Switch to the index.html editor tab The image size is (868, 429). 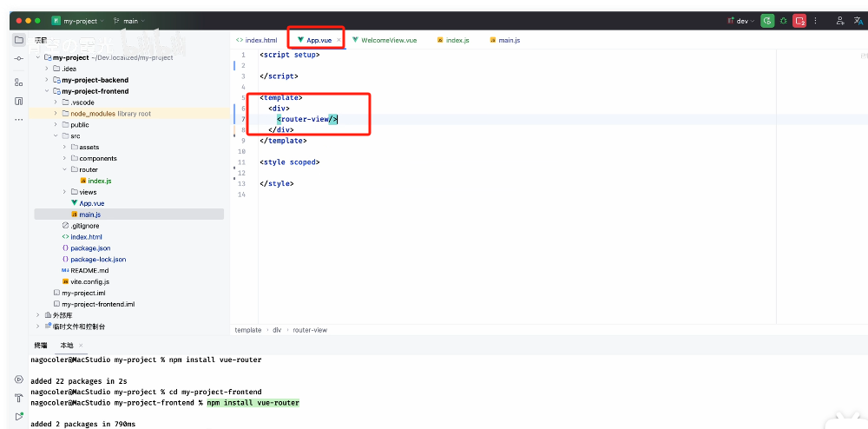click(x=256, y=41)
